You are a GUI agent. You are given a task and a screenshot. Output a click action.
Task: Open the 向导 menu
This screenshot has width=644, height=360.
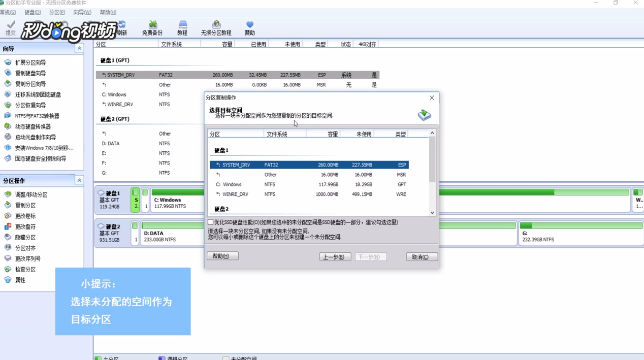(x=82, y=12)
